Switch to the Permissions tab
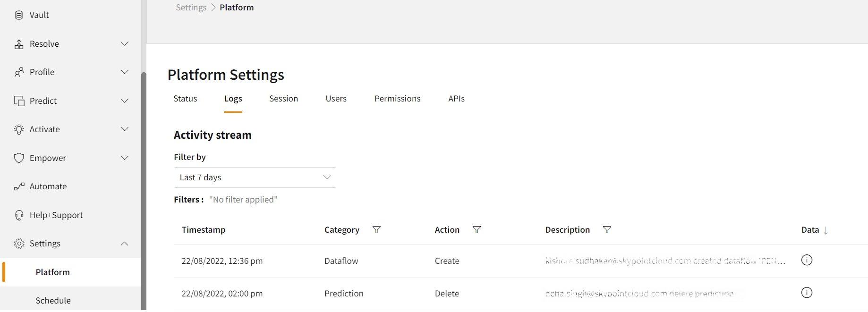 pos(397,99)
